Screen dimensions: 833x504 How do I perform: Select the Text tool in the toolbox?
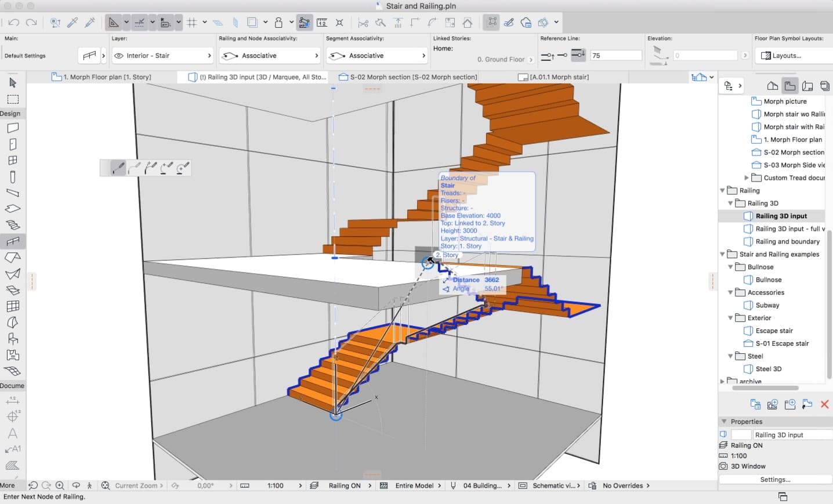[13, 433]
